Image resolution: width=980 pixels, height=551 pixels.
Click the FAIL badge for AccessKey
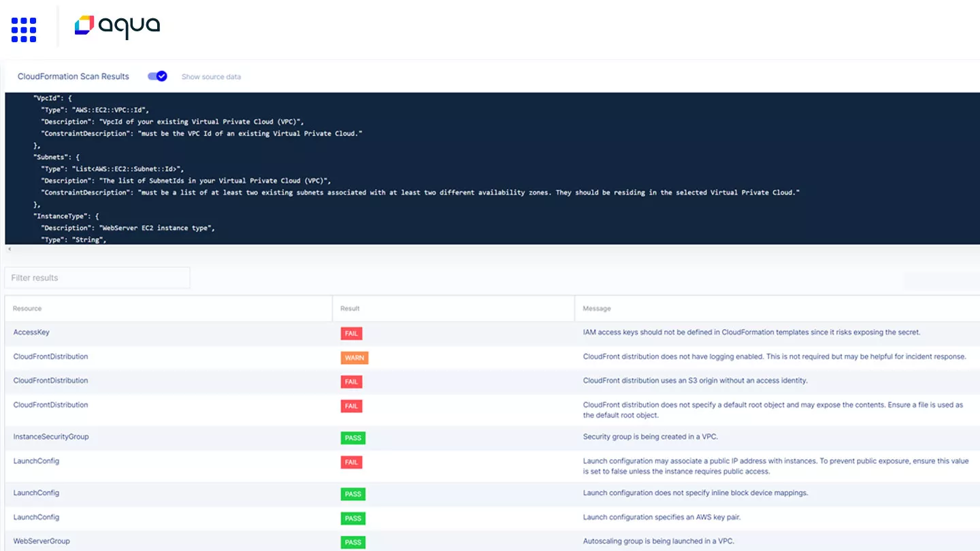coord(351,333)
